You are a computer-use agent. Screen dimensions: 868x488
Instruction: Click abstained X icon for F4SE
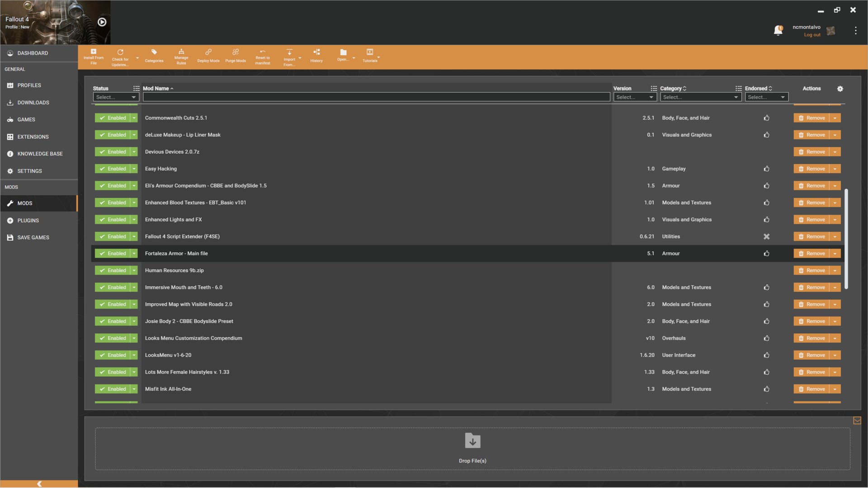point(766,236)
